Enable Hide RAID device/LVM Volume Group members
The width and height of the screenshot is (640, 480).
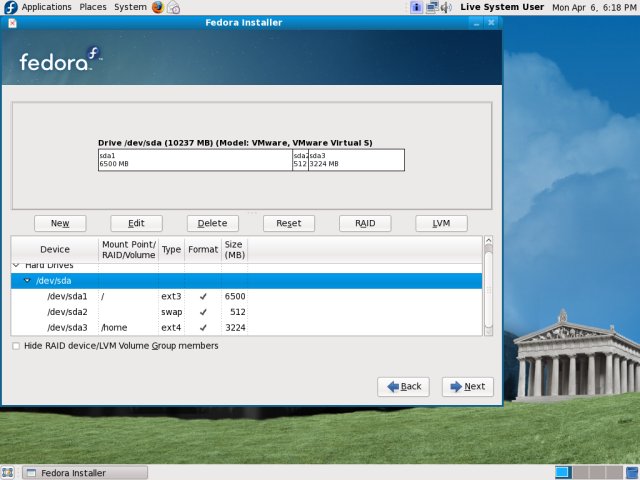pyautogui.click(x=15, y=346)
